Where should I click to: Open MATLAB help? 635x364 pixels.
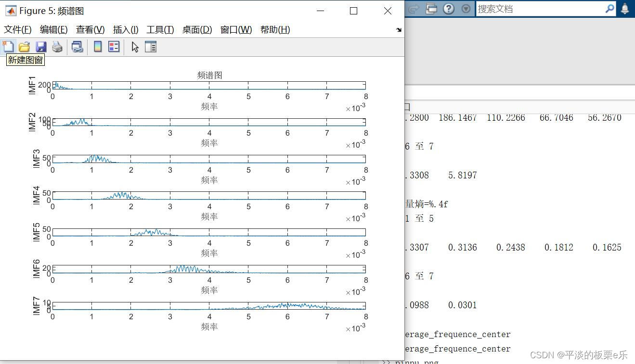(x=448, y=8)
